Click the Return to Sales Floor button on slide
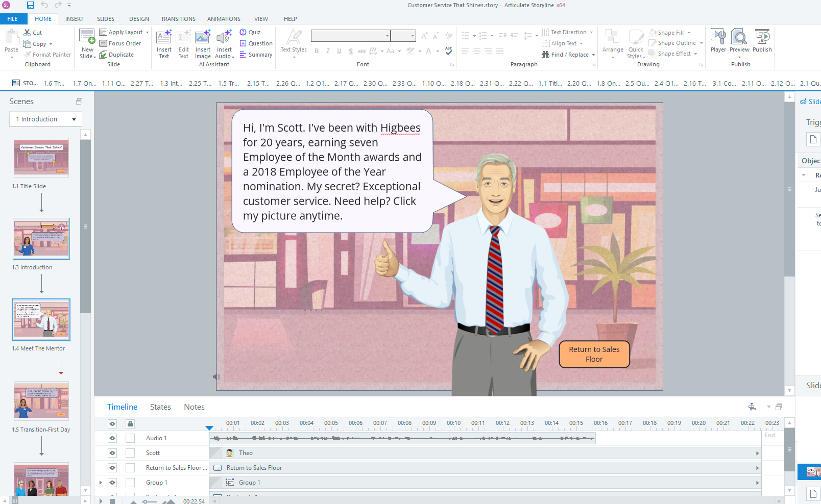The image size is (821, 504). click(594, 354)
